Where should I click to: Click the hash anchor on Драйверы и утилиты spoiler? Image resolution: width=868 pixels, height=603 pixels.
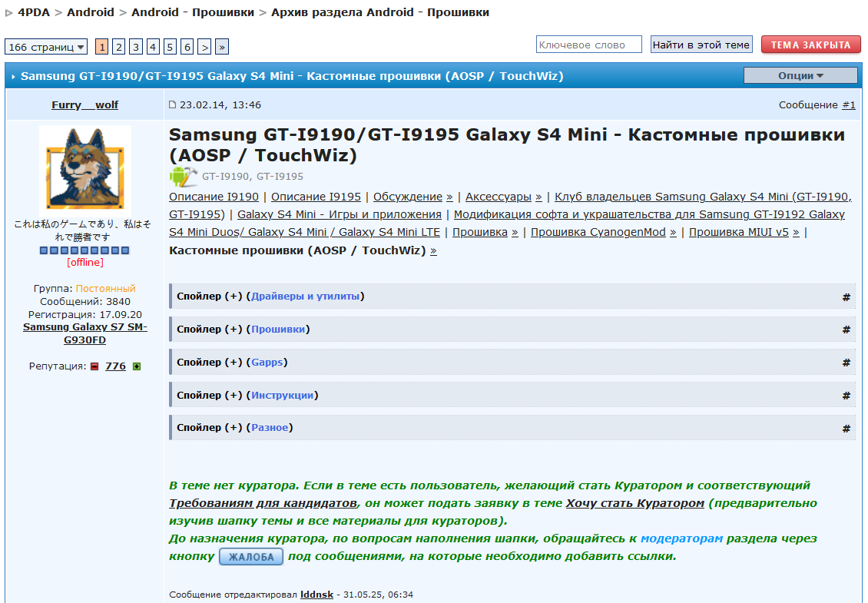(x=846, y=297)
